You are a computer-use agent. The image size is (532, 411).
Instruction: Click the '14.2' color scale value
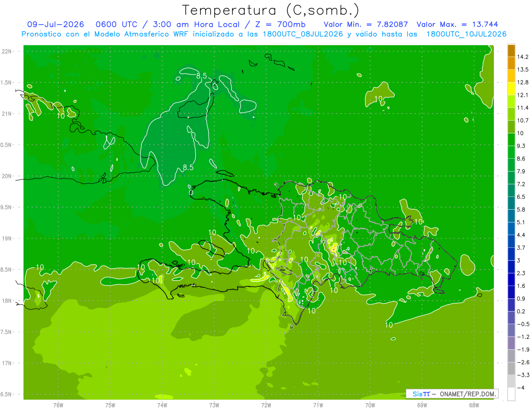523,57
